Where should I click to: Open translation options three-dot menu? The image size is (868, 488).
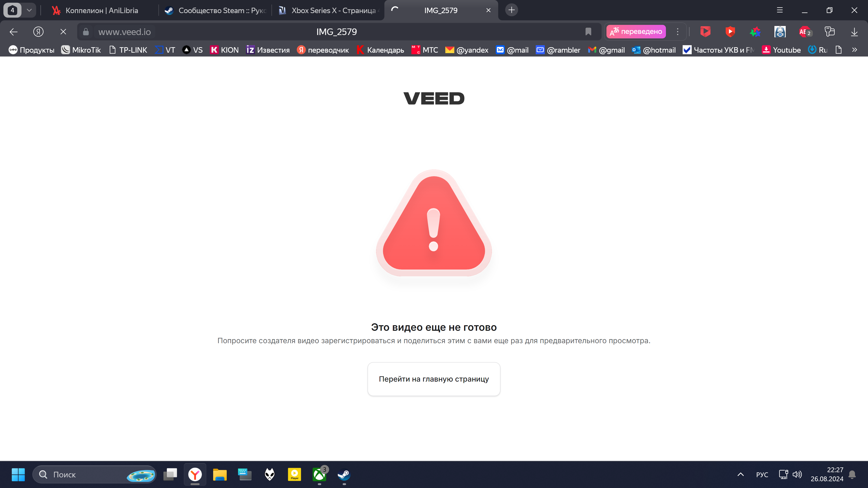click(x=678, y=32)
